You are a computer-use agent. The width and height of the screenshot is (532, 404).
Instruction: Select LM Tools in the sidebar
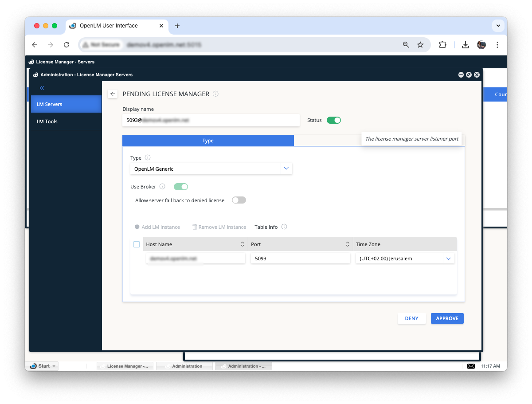pyautogui.click(x=47, y=122)
